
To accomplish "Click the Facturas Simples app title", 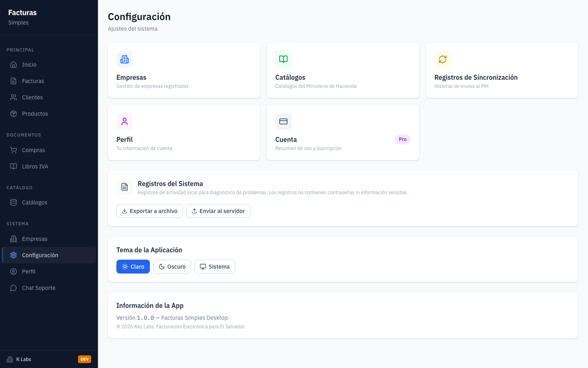I will tap(22, 17).
